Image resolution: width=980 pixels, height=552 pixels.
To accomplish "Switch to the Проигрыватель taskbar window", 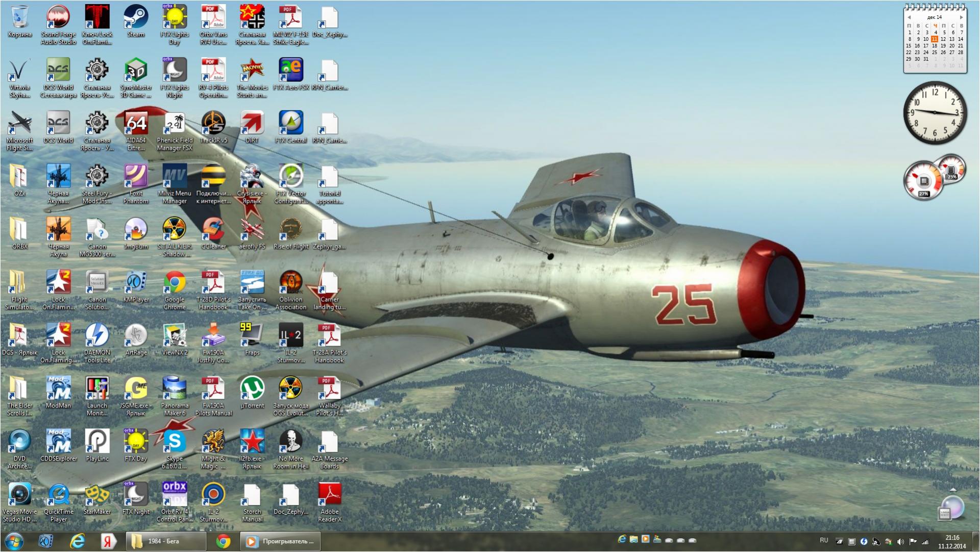I will (x=280, y=541).
